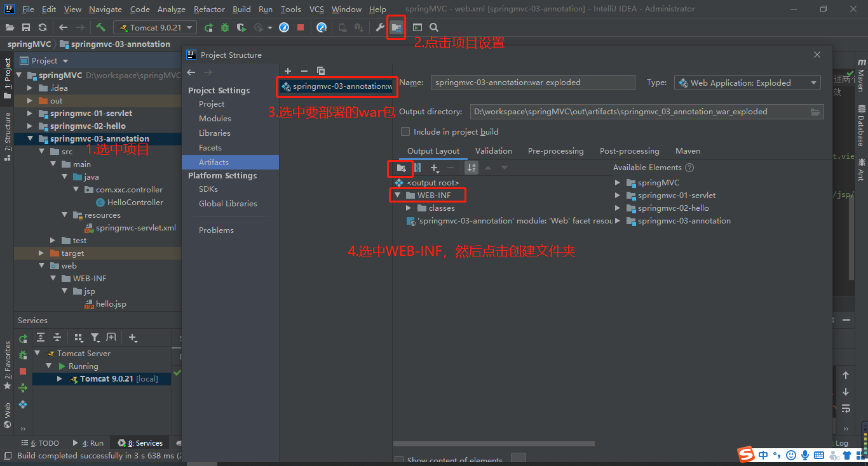Open Project Structure from the main toolbar

click(397, 27)
